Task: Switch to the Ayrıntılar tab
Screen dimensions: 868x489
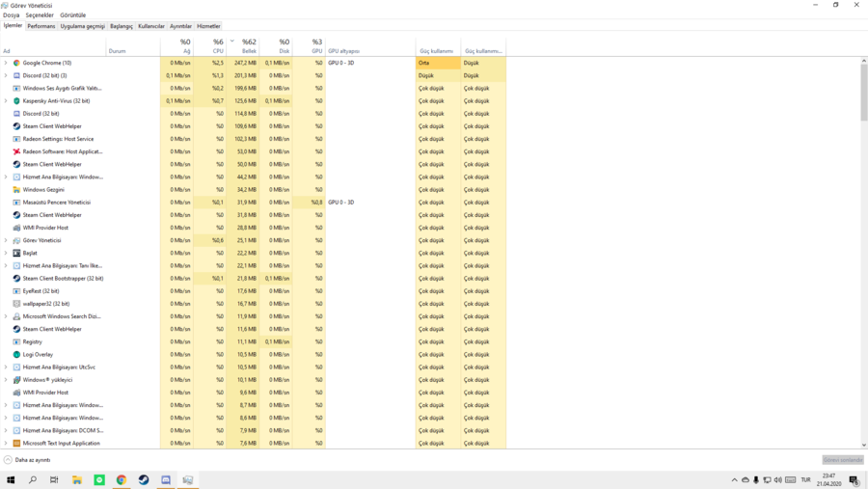Action: [180, 26]
